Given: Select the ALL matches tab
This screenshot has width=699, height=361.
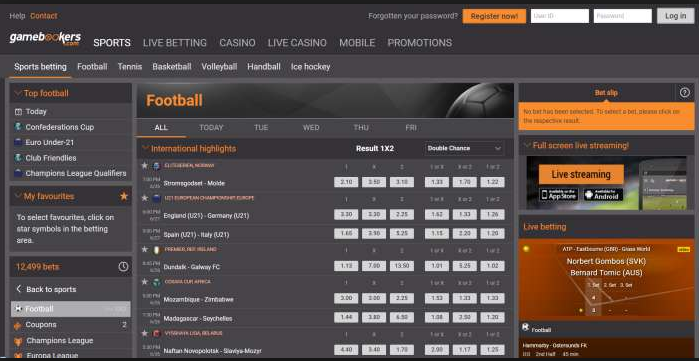Looking at the screenshot, I should point(161,128).
